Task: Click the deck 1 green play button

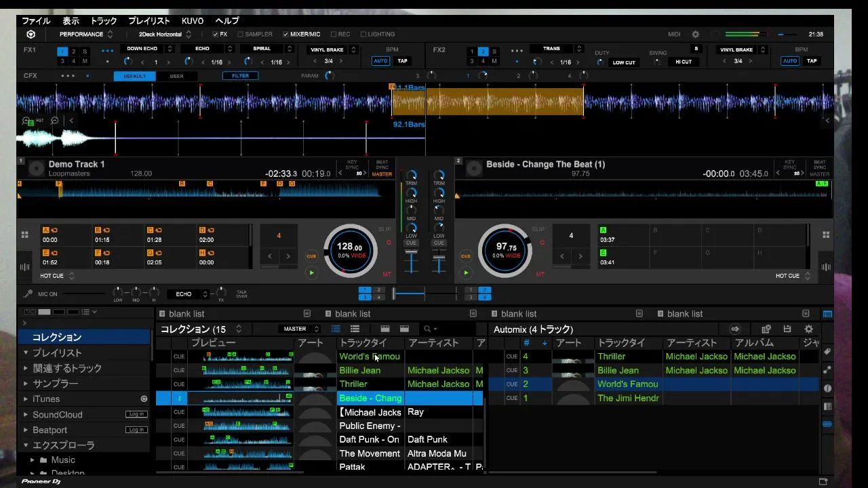Action: coord(311,273)
